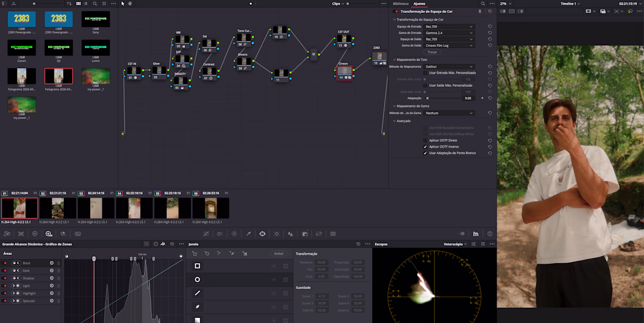Open the Power Window palette icon

262,233
